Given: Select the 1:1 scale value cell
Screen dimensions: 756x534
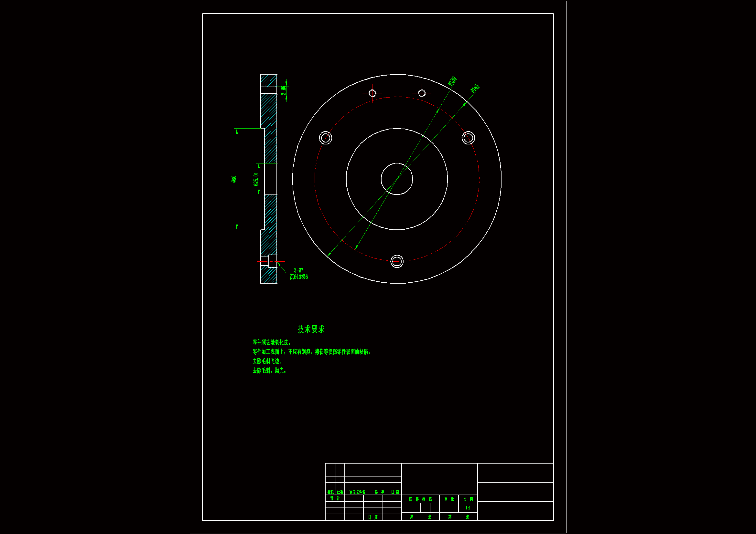Looking at the screenshot, I should [x=468, y=508].
